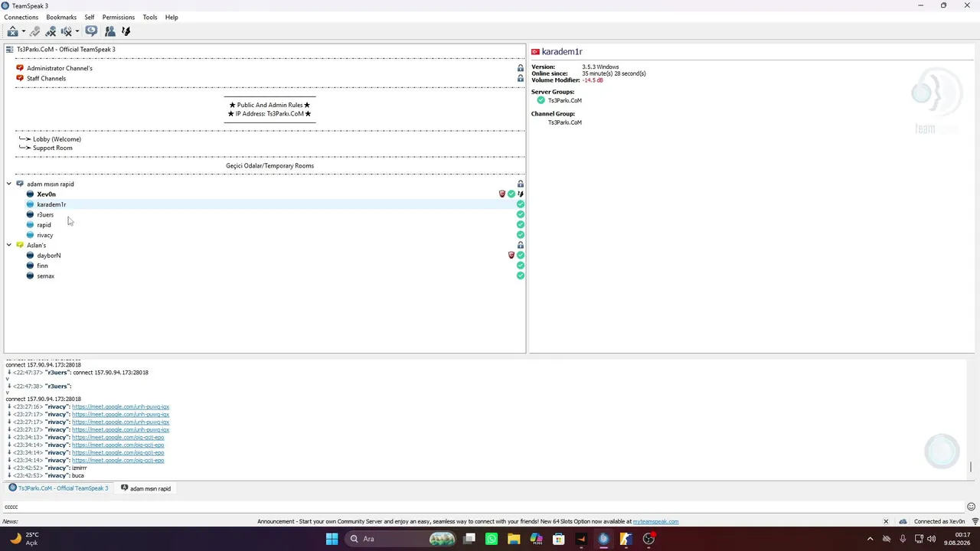
Task: Click the lock icon on Aslan's row
Action: click(521, 245)
